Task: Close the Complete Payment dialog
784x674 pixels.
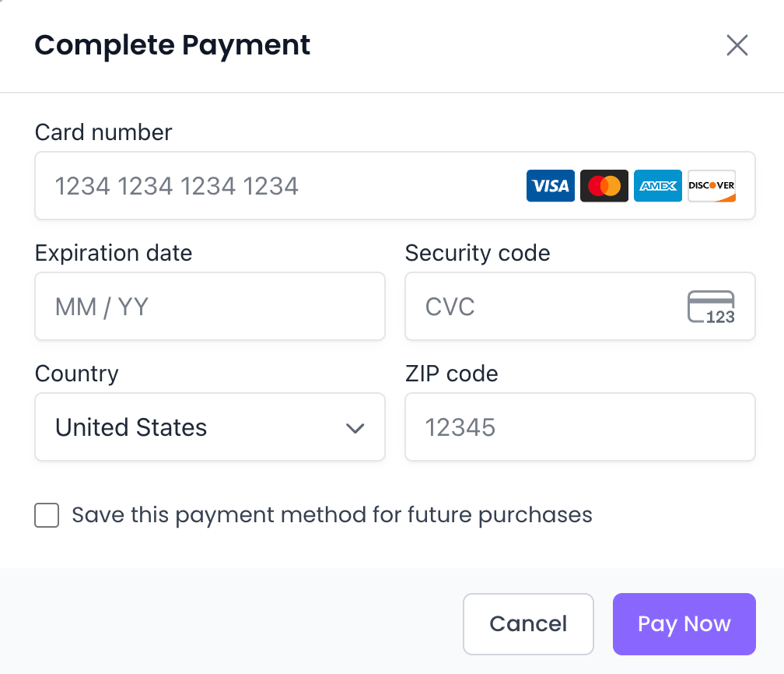Action: click(x=737, y=45)
